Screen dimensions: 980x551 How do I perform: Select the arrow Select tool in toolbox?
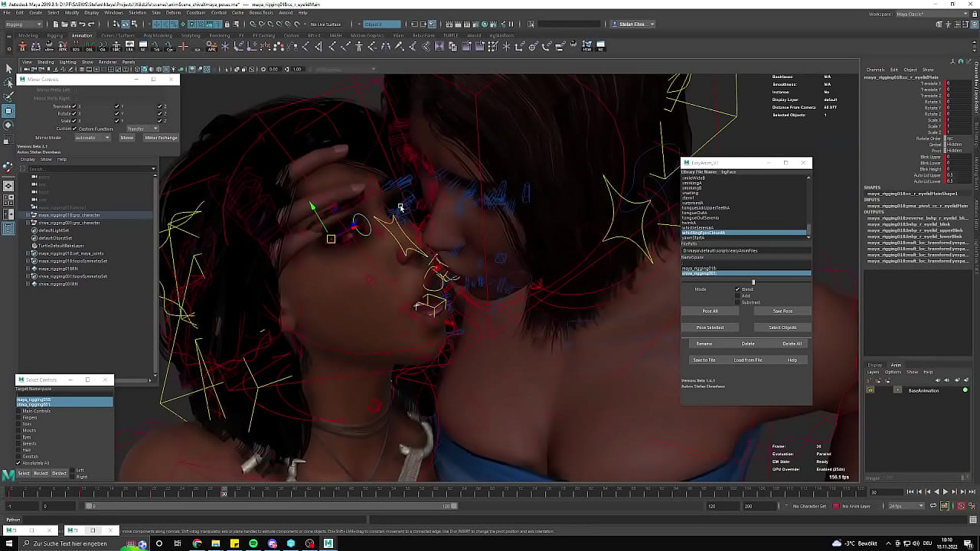pos(8,69)
